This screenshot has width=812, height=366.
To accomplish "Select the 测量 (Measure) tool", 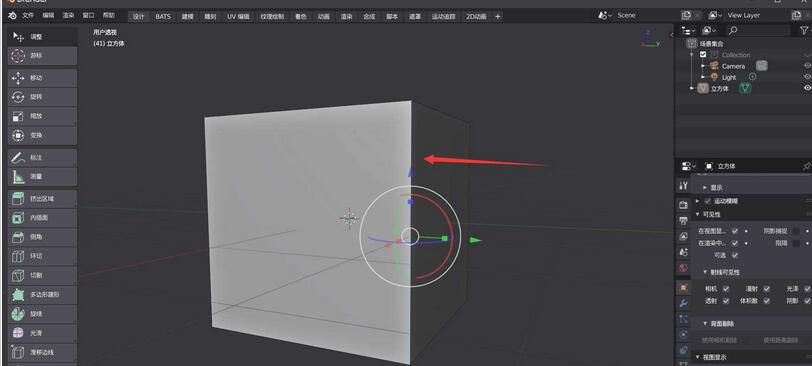I will coord(42,177).
